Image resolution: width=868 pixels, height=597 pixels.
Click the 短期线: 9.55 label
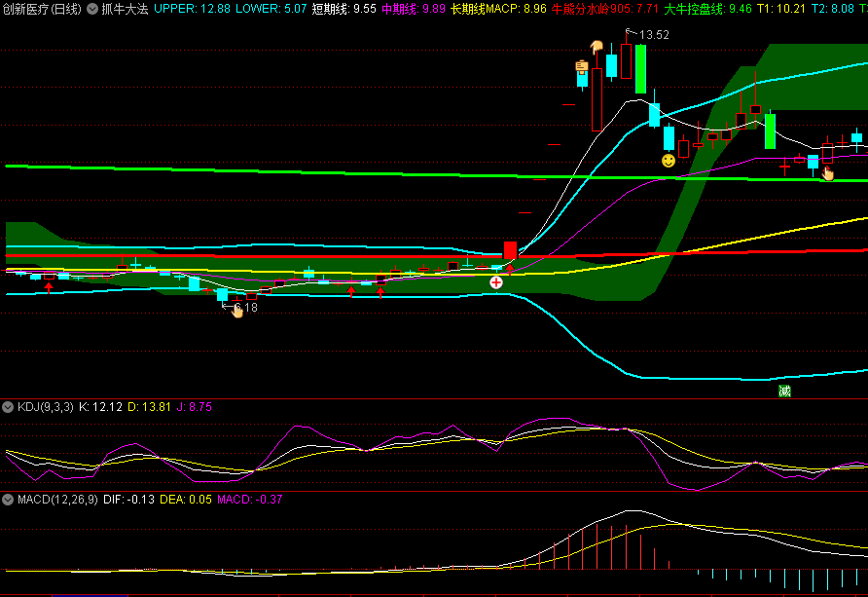pos(344,9)
